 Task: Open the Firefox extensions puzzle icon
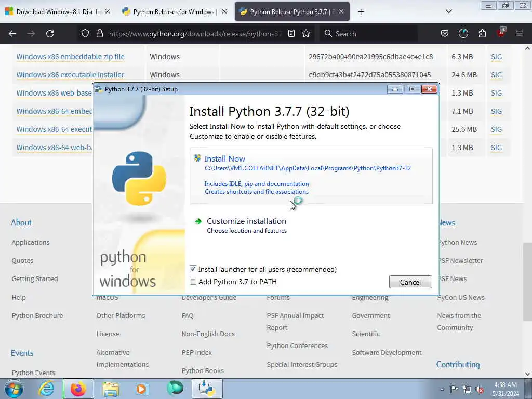point(482,33)
